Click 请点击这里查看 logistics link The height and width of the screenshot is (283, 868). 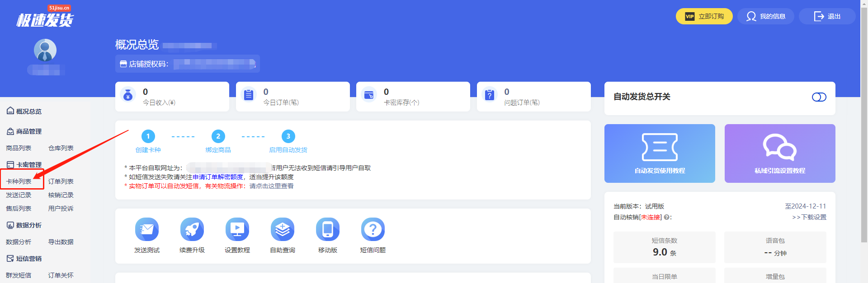pyautogui.click(x=271, y=186)
